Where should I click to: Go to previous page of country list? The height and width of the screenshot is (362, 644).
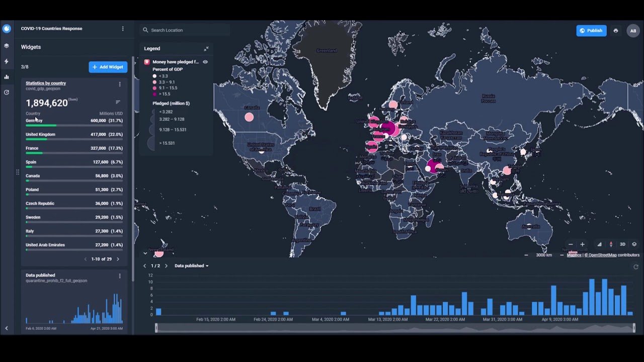pyautogui.click(x=86, y=259)
